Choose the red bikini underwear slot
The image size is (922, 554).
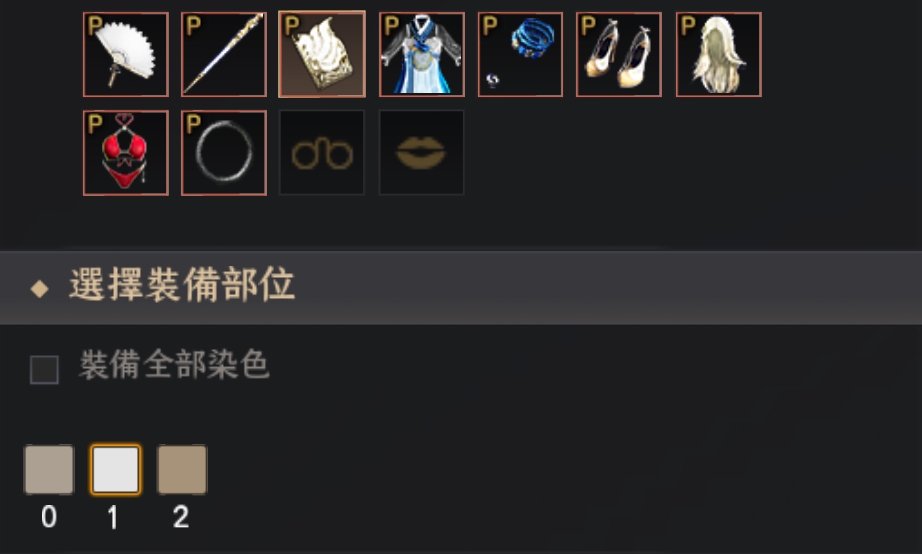[x=126, y=153]
